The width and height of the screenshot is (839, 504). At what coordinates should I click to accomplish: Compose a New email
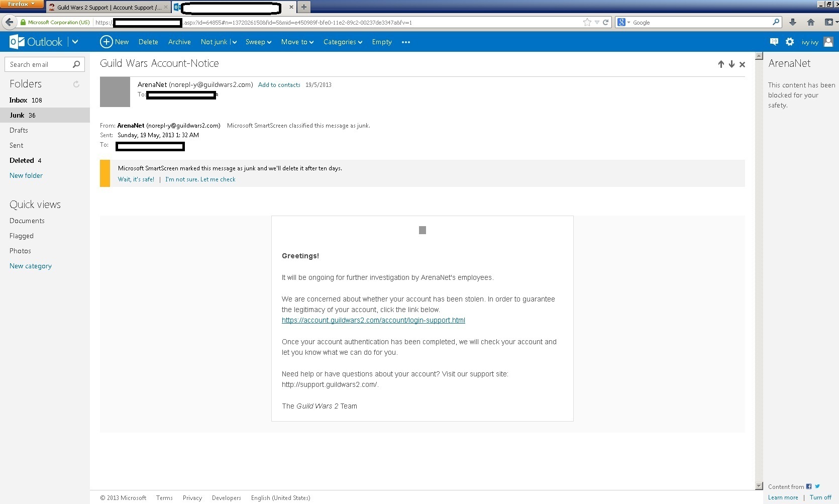pyautogui.click(x=115, y=42)
